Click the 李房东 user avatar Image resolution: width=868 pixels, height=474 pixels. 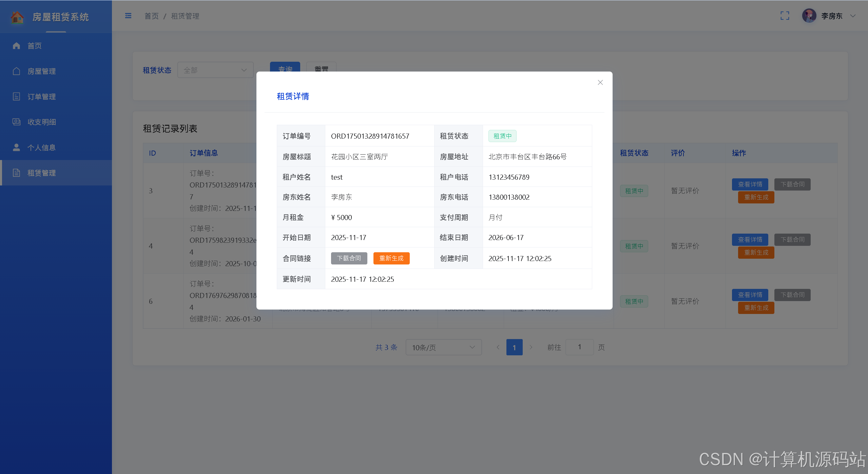(x=809, y=16)
